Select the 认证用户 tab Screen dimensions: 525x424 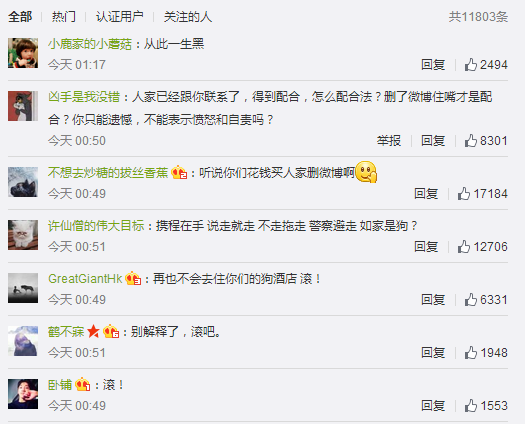(120, 16)
